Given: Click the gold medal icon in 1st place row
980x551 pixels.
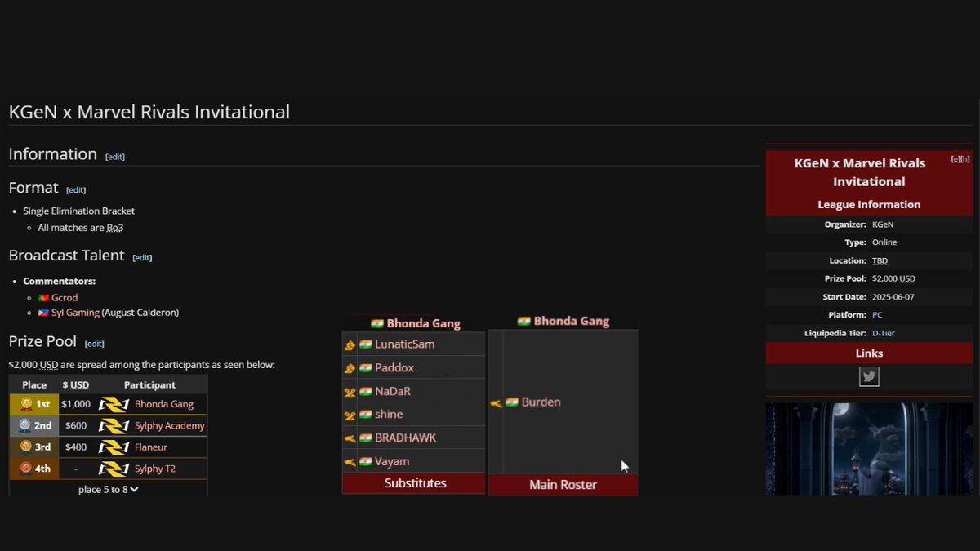Looking at the screenshot, I should [x=26, y=404].
